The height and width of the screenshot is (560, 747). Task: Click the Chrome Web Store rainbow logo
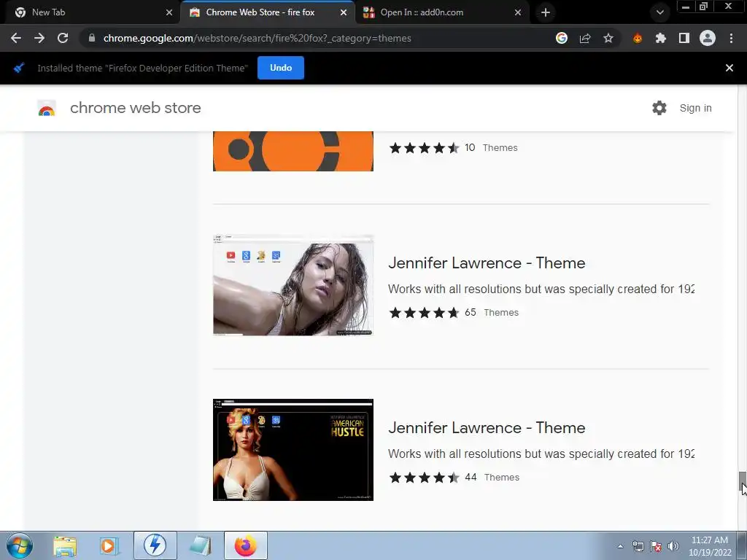click(47, 109)
